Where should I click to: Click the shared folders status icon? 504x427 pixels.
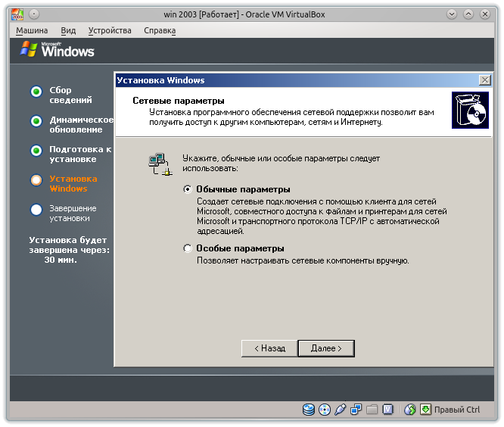[372, 410]
